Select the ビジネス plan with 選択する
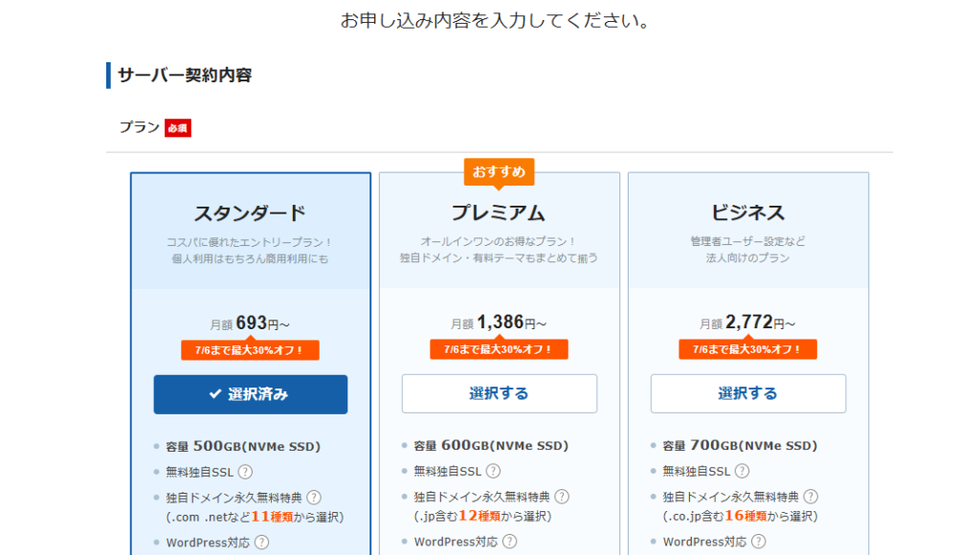Image resolution: width=980 pixels, height=555 pixels. coord(748,393)
